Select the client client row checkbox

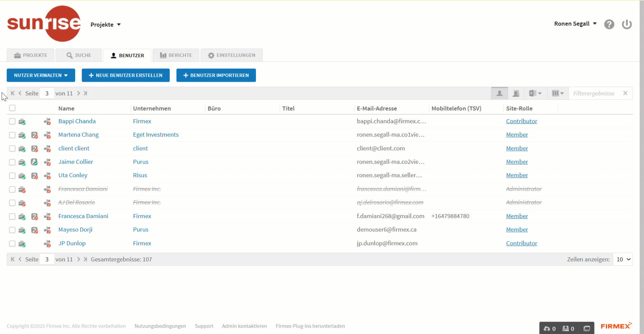point(12,148)
